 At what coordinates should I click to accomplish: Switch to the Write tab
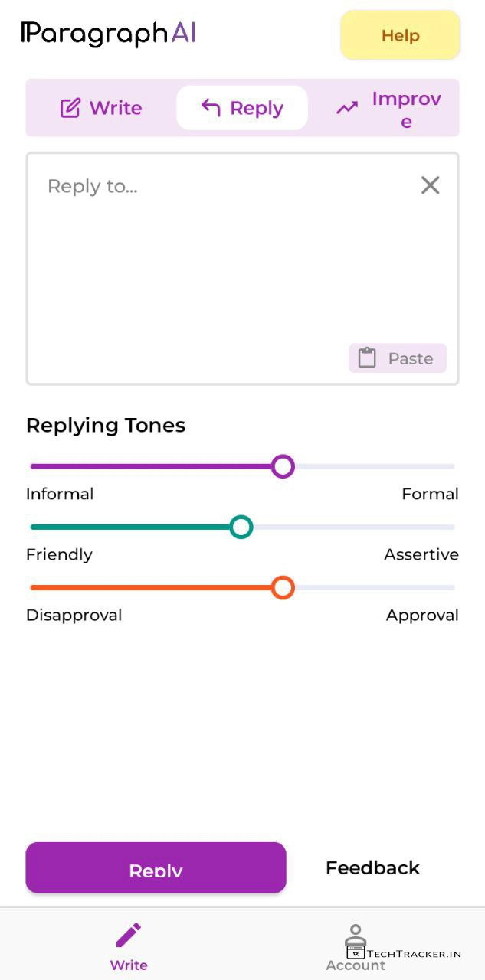tap(101, 108)
